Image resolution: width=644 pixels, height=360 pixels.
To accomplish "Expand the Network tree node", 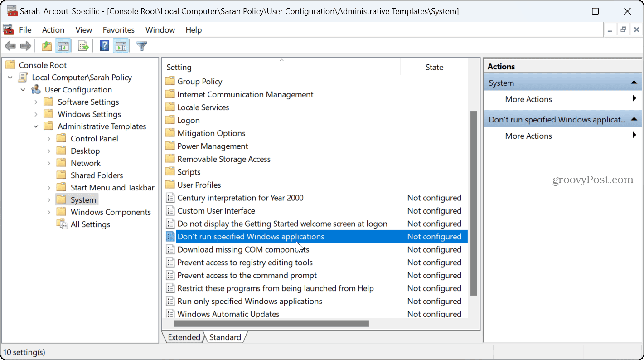I will click(x=49, y=163).
